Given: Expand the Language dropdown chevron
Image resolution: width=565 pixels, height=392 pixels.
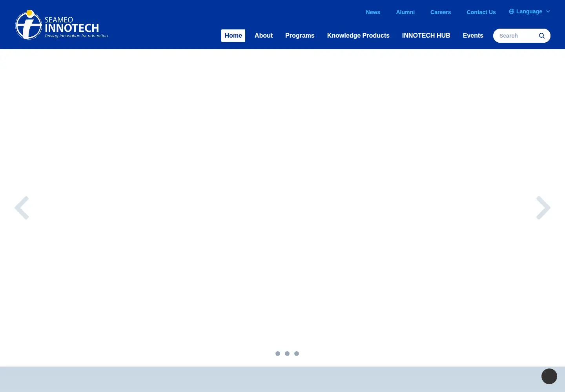Looking at the screenshot, I should point(548,11).
